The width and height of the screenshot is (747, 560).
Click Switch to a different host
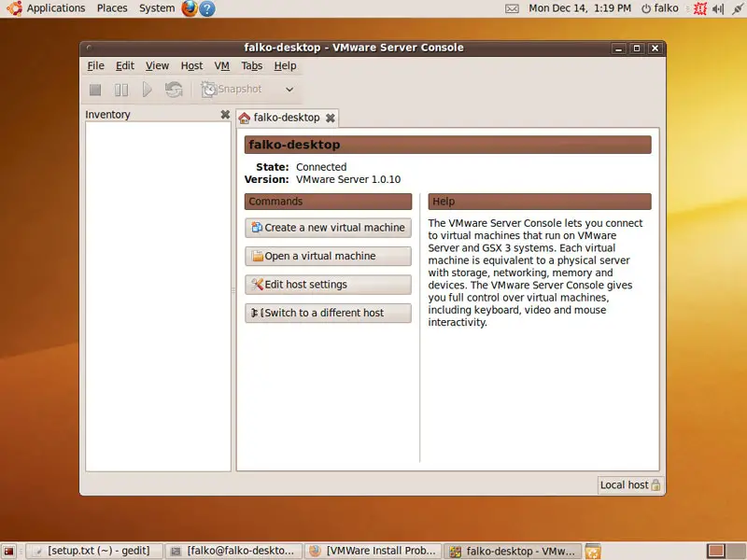[x=329, y=313]
